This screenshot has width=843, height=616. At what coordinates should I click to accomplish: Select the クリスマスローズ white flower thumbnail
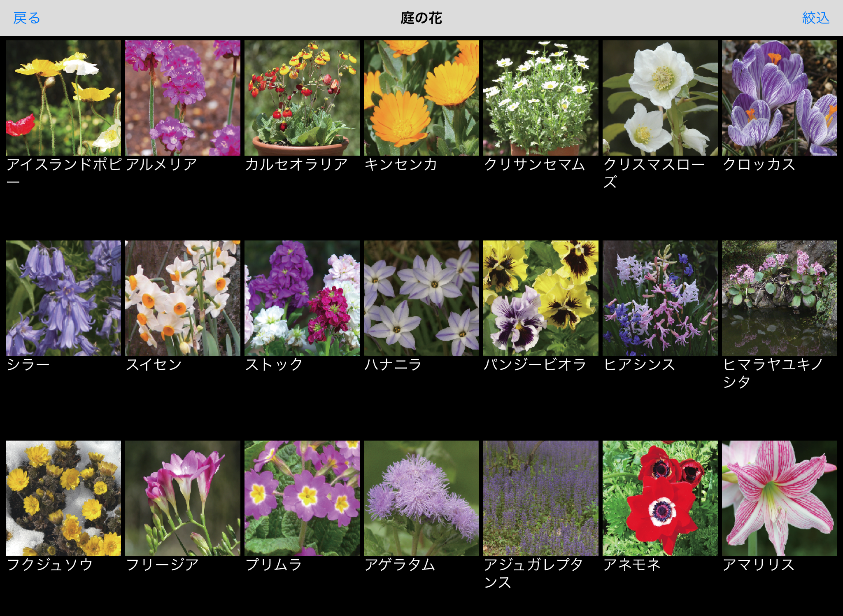(660, 98)
